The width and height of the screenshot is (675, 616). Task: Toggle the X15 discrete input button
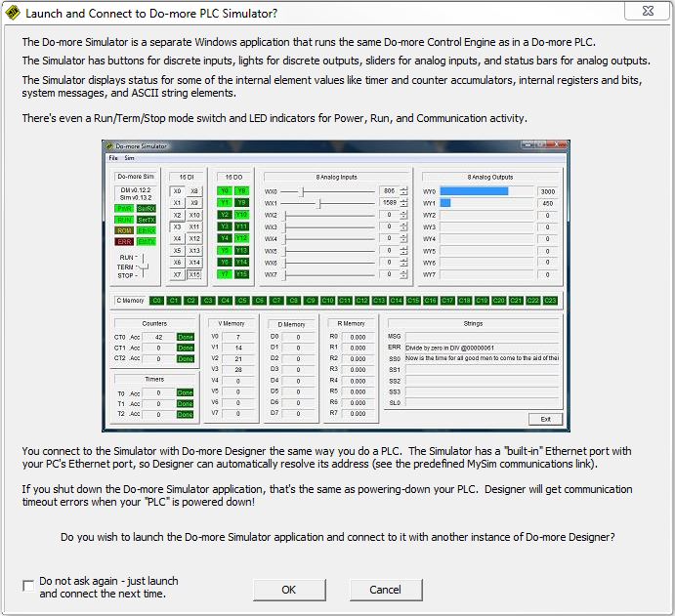pos(194,274)
